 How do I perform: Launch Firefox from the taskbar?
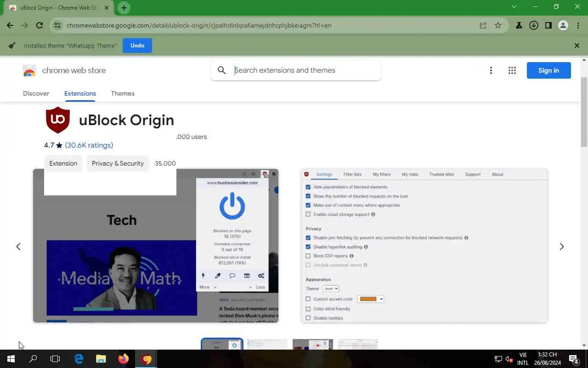point(124,359)
